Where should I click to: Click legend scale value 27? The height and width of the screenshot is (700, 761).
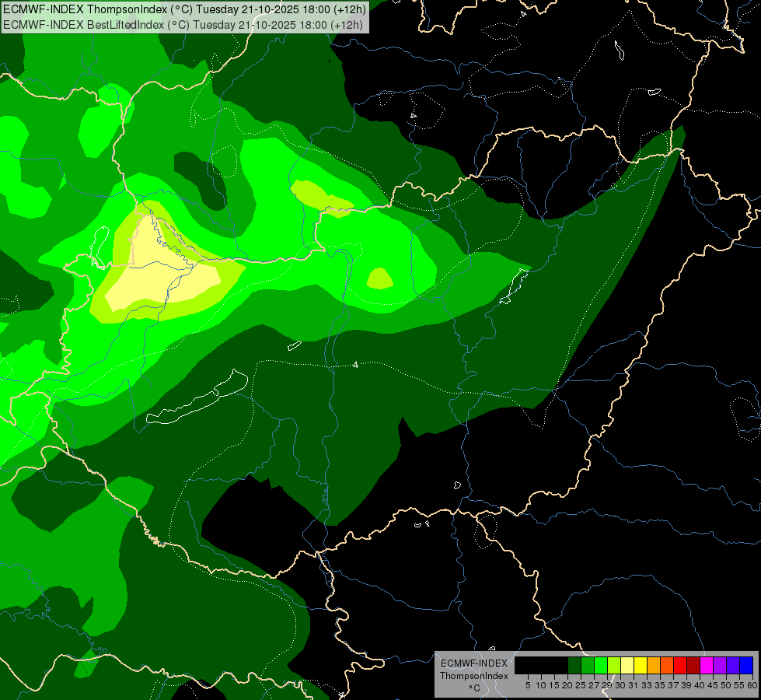pos(594,685)
